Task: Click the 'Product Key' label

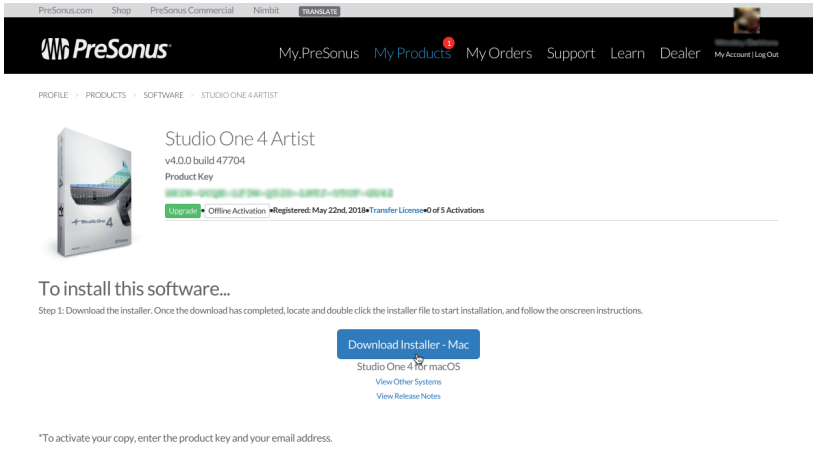Action: point(189,177)
